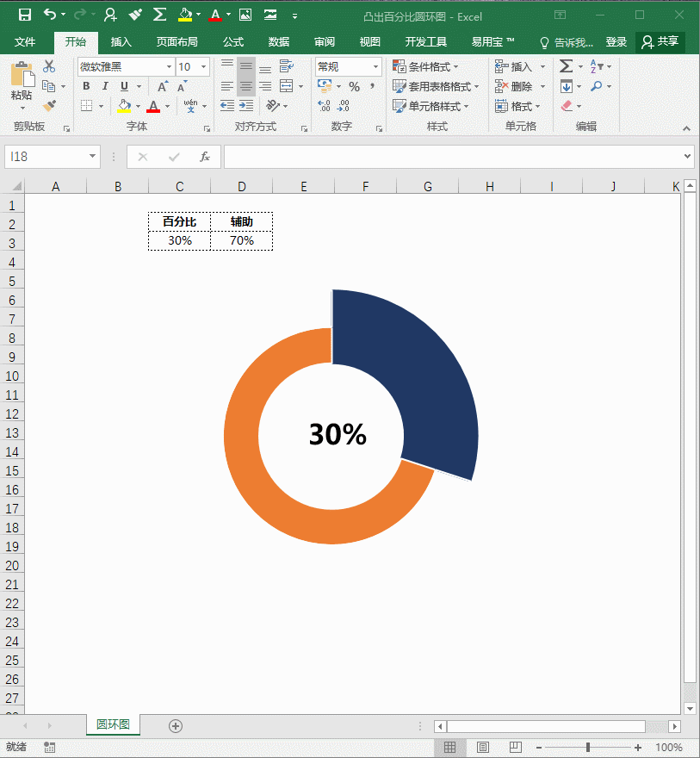Screen dimensions: 700x758
Task: Save the workbook with the floppy icon
Action: tap(25, 15)
